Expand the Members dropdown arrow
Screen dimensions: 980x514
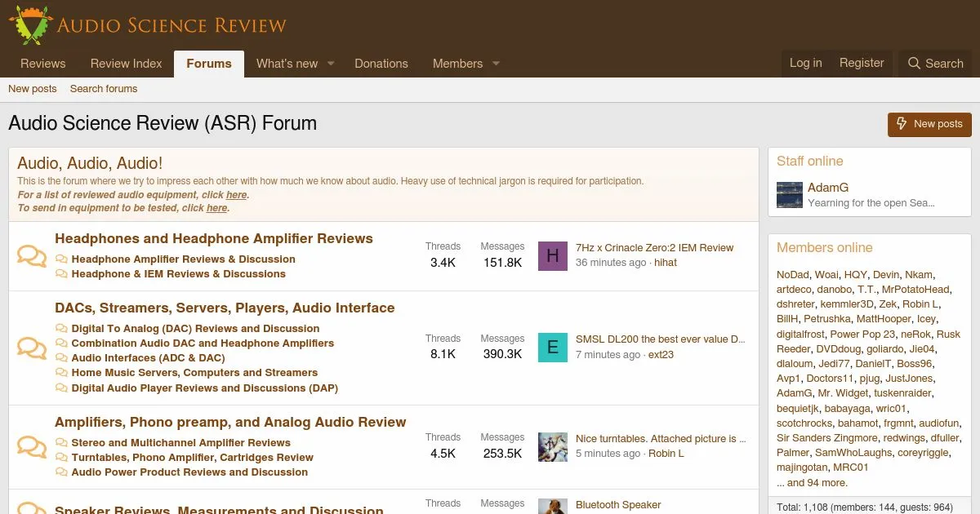(496, 64)
